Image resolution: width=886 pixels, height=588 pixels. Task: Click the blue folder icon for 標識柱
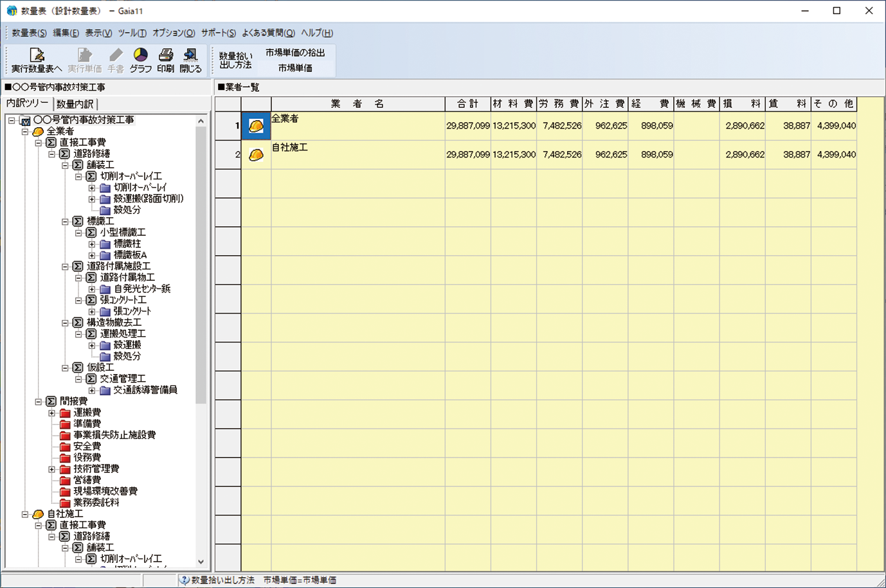105,244
